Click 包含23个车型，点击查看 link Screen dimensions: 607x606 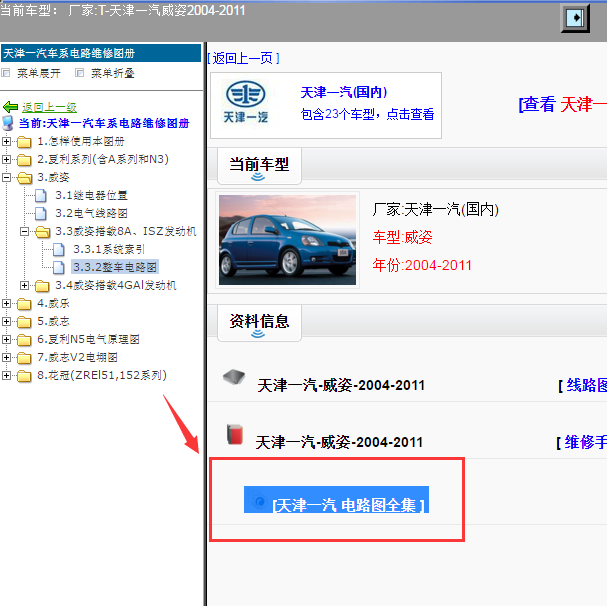367,114
